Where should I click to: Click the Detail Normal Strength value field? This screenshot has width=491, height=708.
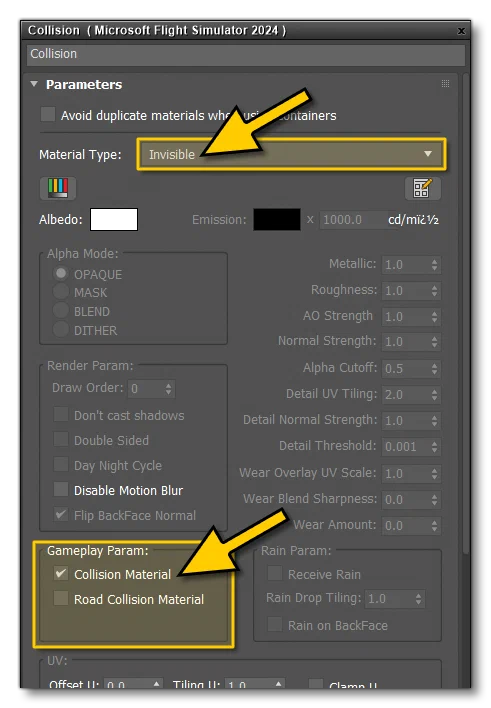click(405, 420)
